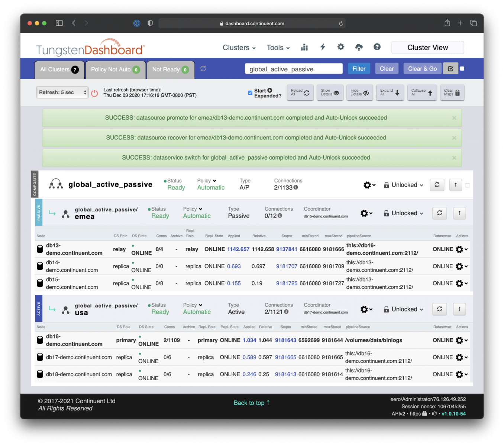Switch to Policy Not Auto tab
This screenshot has width=504, height=446.
(116, 70)
